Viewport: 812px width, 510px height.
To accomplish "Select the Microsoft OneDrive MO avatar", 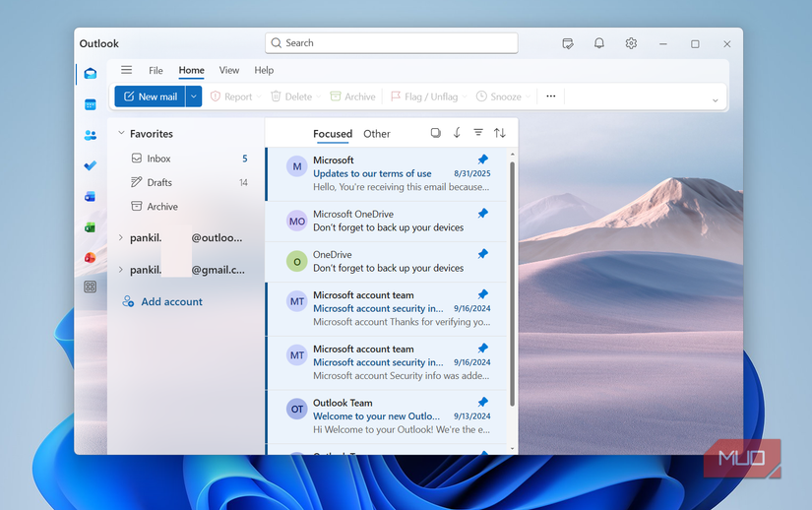I will pyautogui.click(x=296, y=222).
